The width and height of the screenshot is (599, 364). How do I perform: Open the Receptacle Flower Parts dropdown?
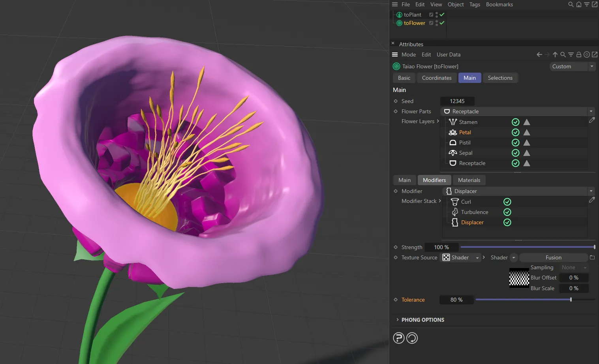591,111
